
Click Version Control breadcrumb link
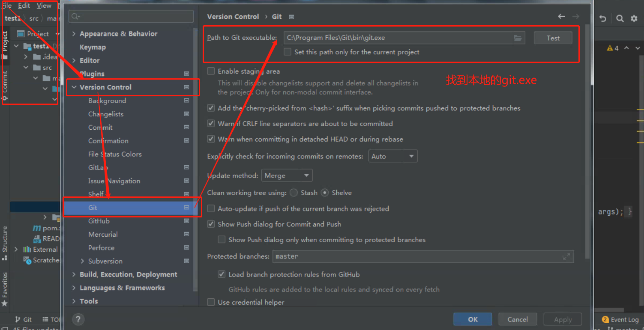tap(233, 17)
